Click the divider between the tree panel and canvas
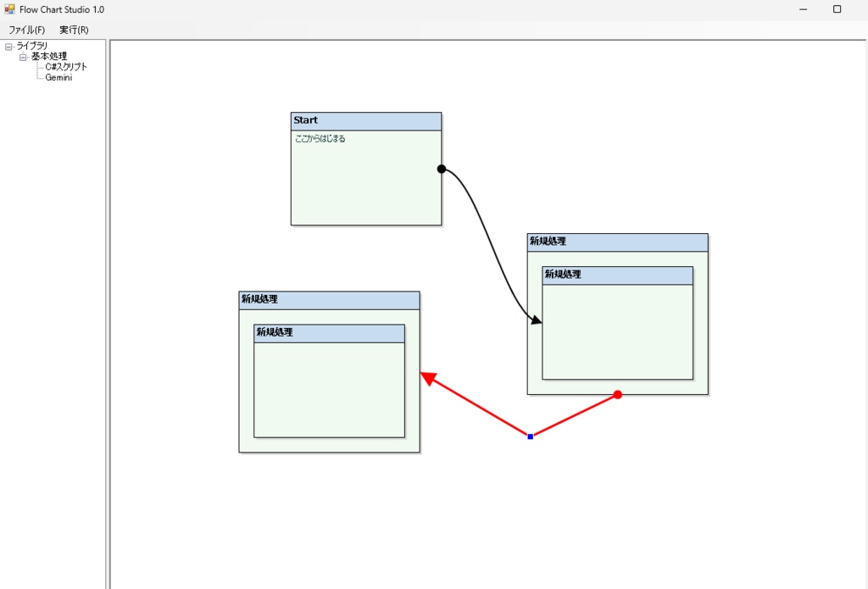868x589 pixels. (107, 297)
